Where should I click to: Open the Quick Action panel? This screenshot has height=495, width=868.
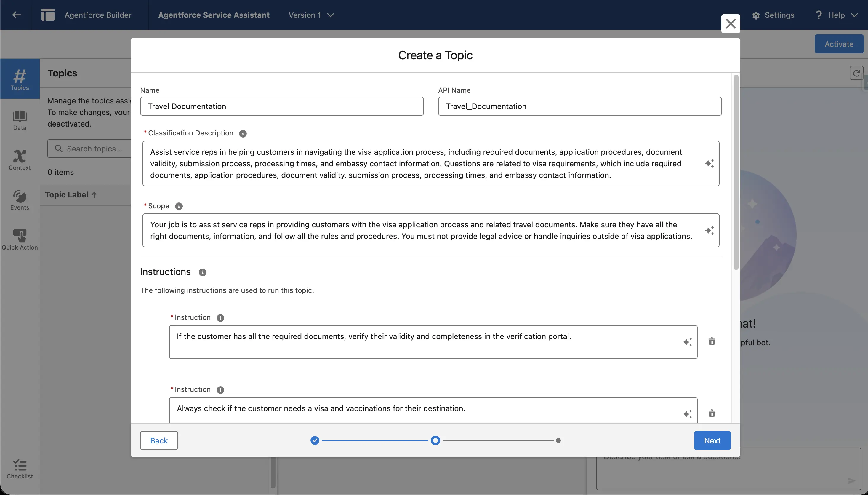[x=19, y=238]
